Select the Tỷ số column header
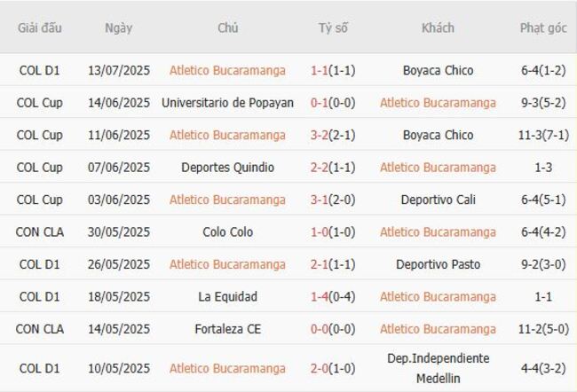577x392 pixels. (x=333, y=28)
